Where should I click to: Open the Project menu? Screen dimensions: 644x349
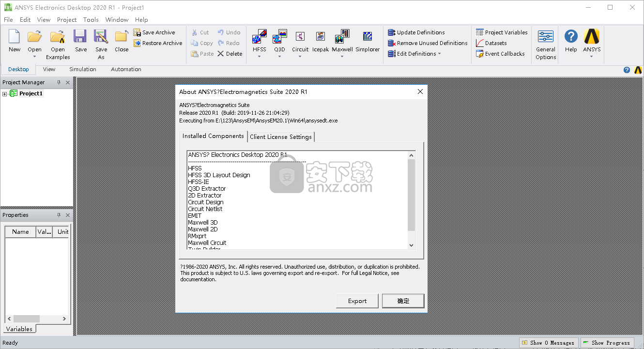(x=67, y=20)
